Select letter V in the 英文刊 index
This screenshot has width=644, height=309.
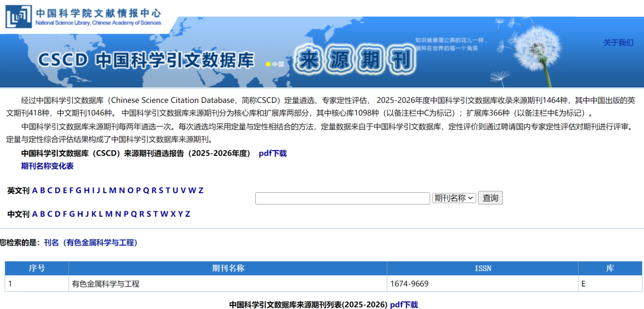(x=183, y=190)
